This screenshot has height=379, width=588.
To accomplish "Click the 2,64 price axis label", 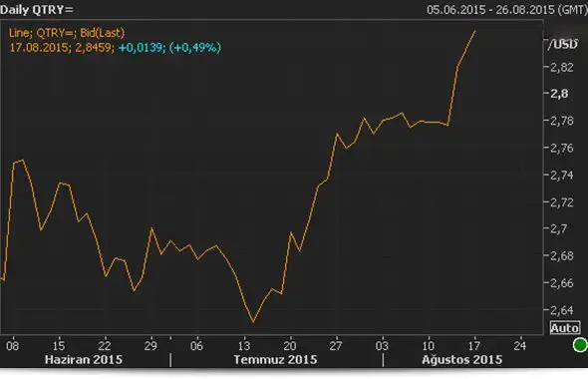I will pos(562,310).
